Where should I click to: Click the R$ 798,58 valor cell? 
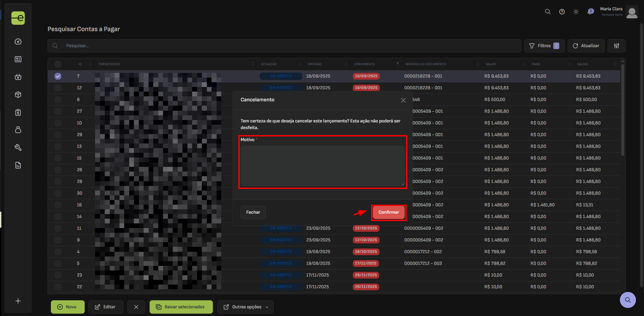coord(495,252)
